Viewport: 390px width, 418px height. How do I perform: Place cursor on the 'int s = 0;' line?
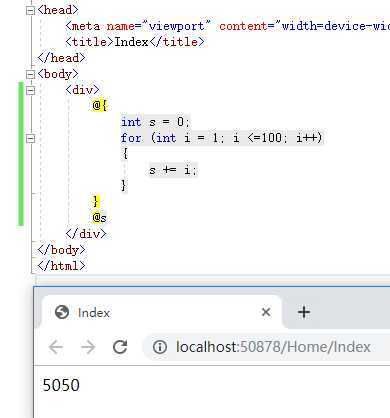pos(155,122)
